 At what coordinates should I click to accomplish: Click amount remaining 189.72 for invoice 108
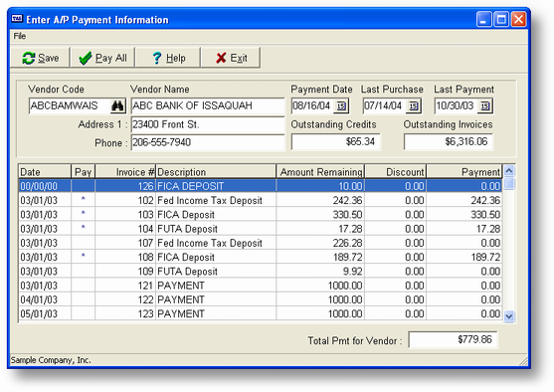(x=320, y=257)
